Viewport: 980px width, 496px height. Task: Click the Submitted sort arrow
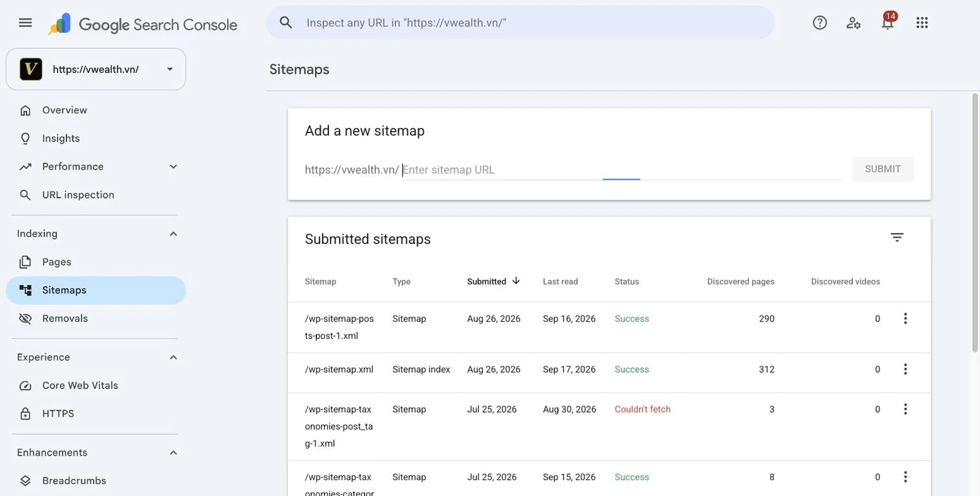(516, 281)
